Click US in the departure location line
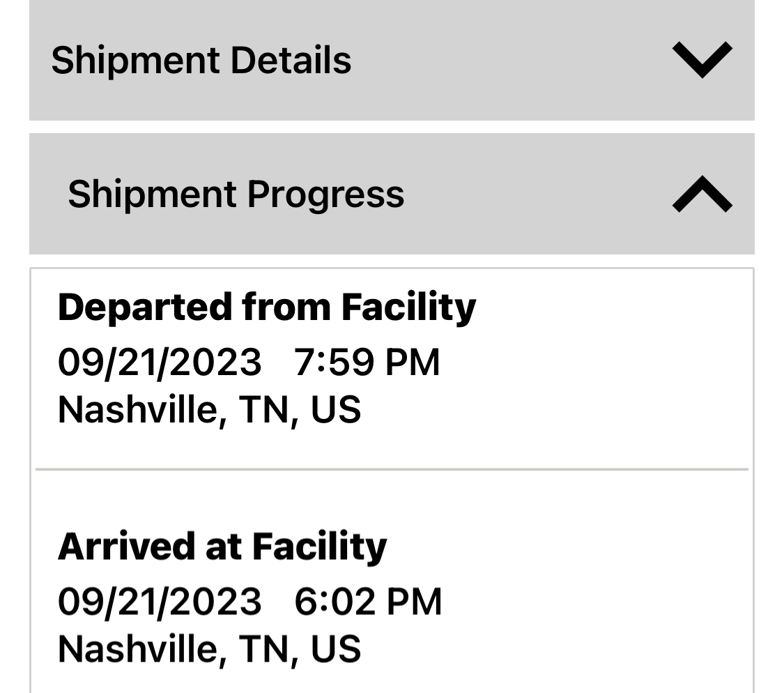The width and height of the screenshot is (784, 693). (x=336, y=409)
